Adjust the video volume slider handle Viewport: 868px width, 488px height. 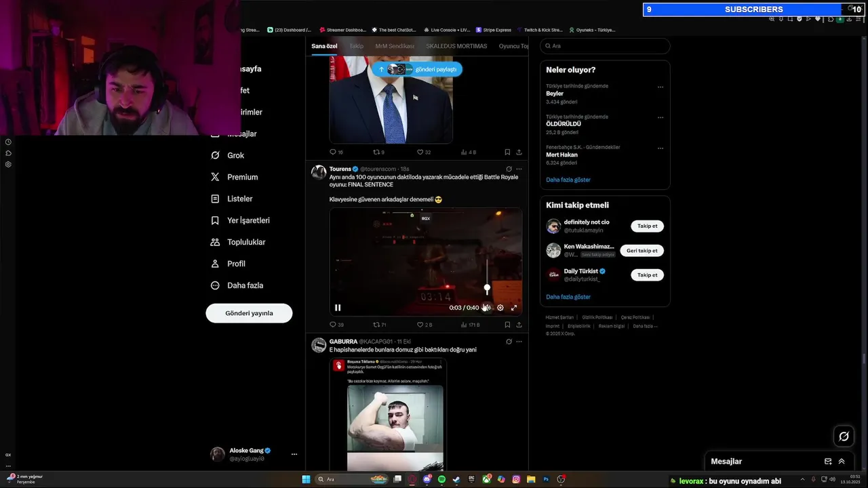tap(487, 289)
